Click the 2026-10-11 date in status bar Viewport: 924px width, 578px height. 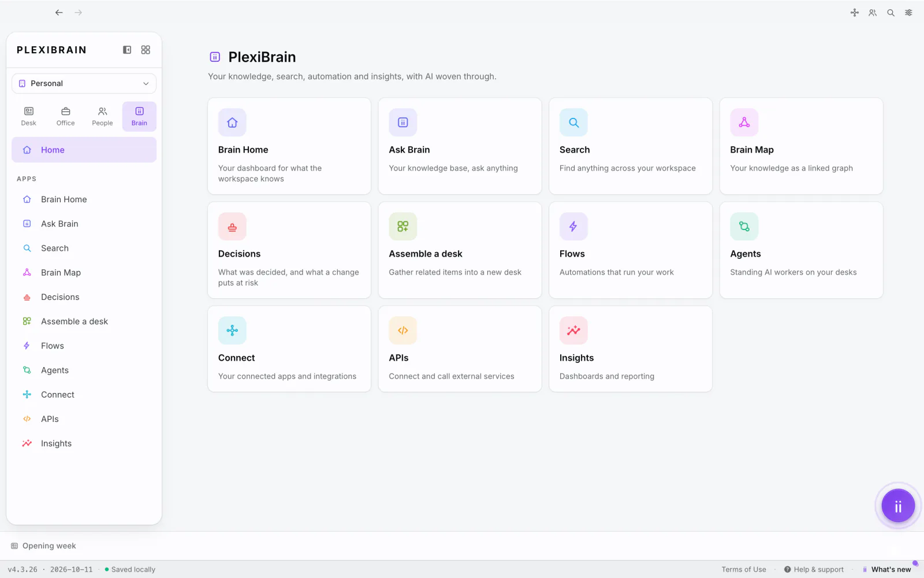(71, 569)
